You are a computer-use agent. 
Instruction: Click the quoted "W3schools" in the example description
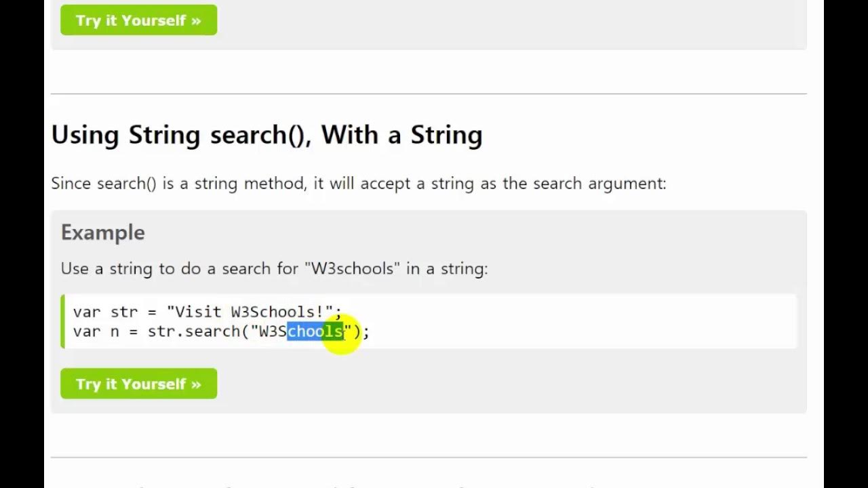pos(352,268)
